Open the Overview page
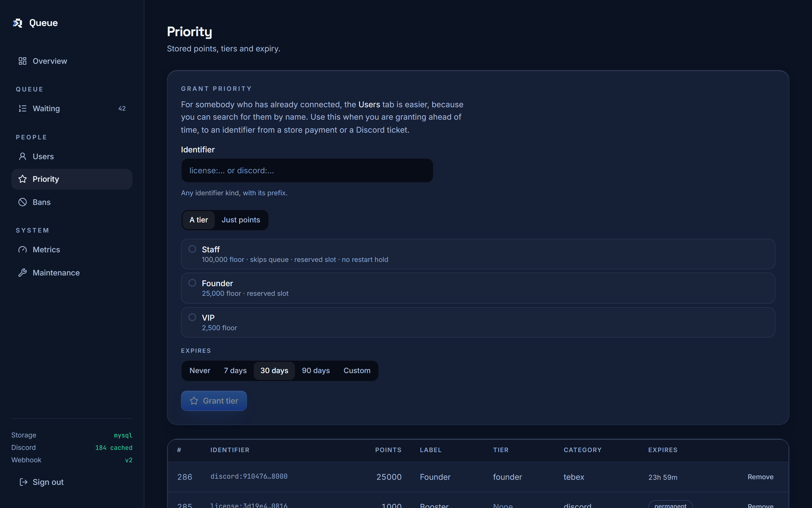The width and height of the screenshot is (812, 508). click(72, 61)
